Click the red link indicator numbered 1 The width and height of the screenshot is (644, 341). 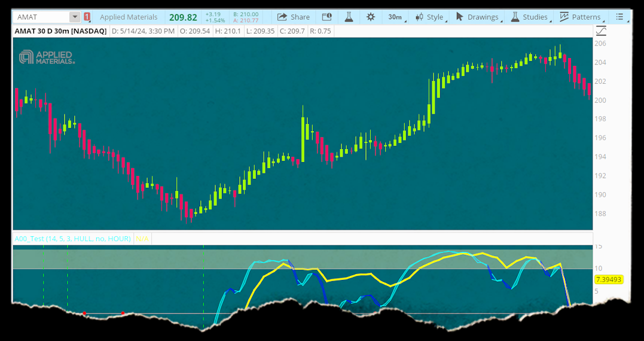[x=87, y=17]
